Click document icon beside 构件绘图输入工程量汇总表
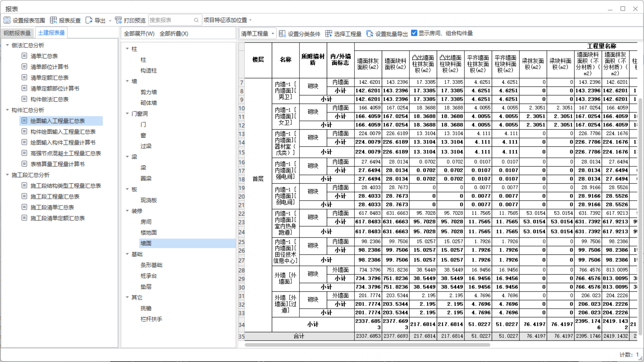644x362 pixels. coord(24,131)
